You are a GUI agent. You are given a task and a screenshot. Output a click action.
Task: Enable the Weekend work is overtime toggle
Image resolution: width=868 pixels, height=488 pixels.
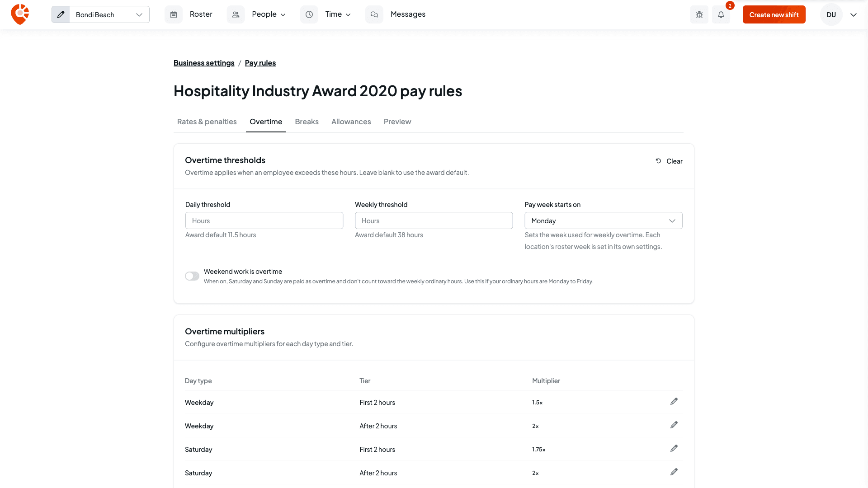(x=192, y=276)
